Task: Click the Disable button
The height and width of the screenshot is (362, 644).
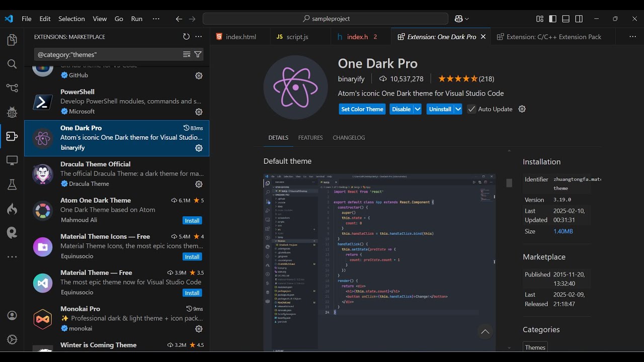Action: pos(401,109)
